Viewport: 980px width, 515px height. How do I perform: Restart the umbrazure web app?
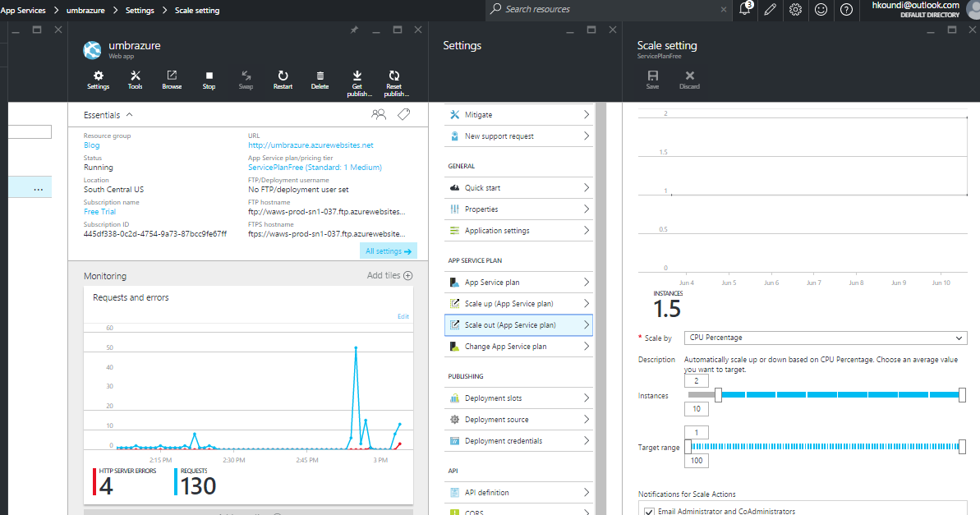point(283,80)
